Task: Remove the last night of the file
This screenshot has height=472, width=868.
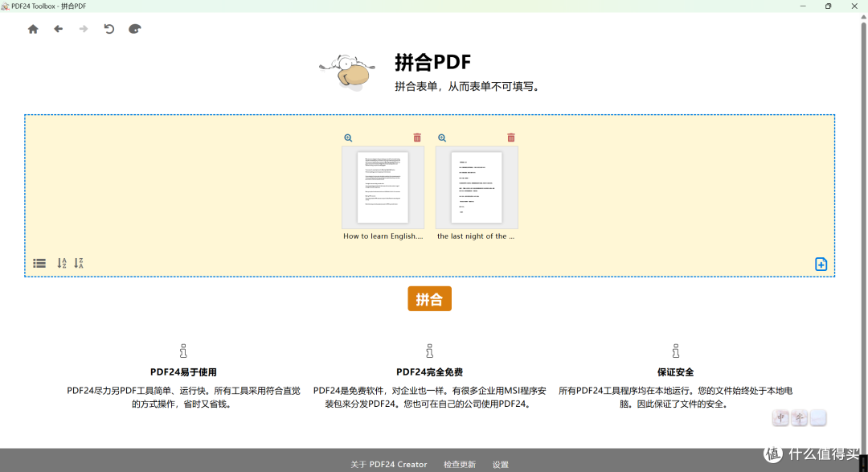Action: pyautogui.click(x=511, y=137)
